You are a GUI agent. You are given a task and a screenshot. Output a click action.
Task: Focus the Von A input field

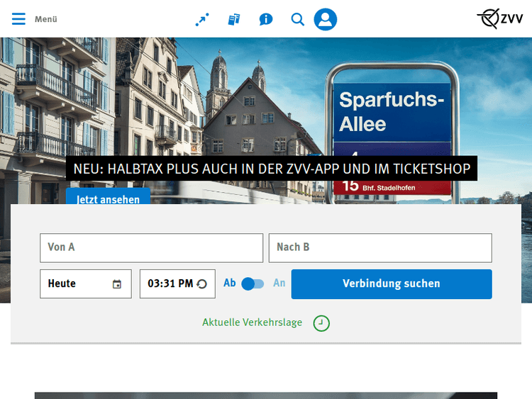point(151,248)
